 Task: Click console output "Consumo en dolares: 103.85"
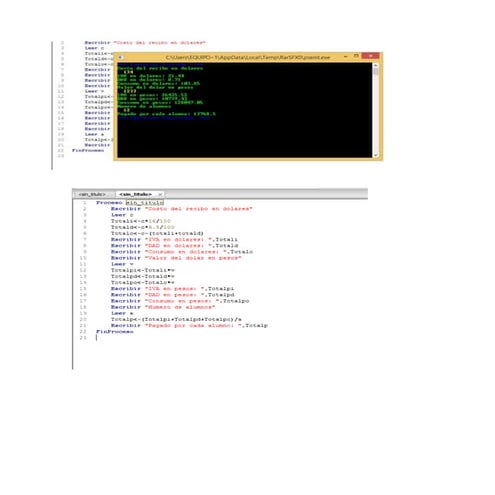159,83
